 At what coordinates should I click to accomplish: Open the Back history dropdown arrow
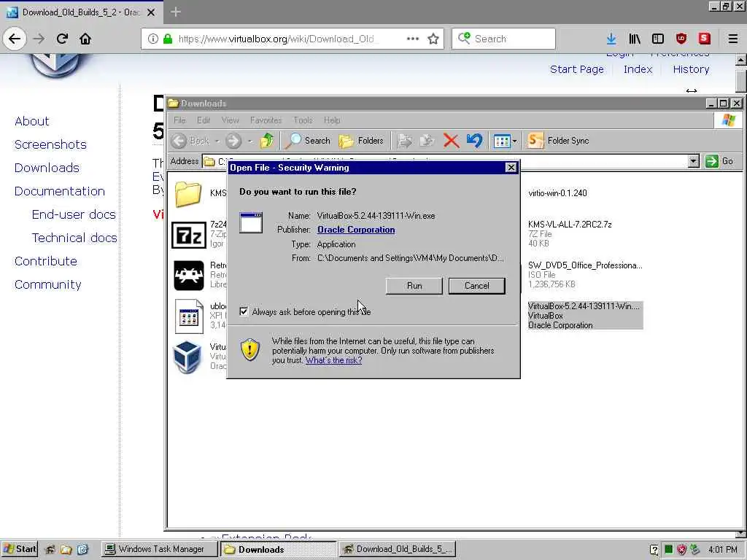coord(217,141)
